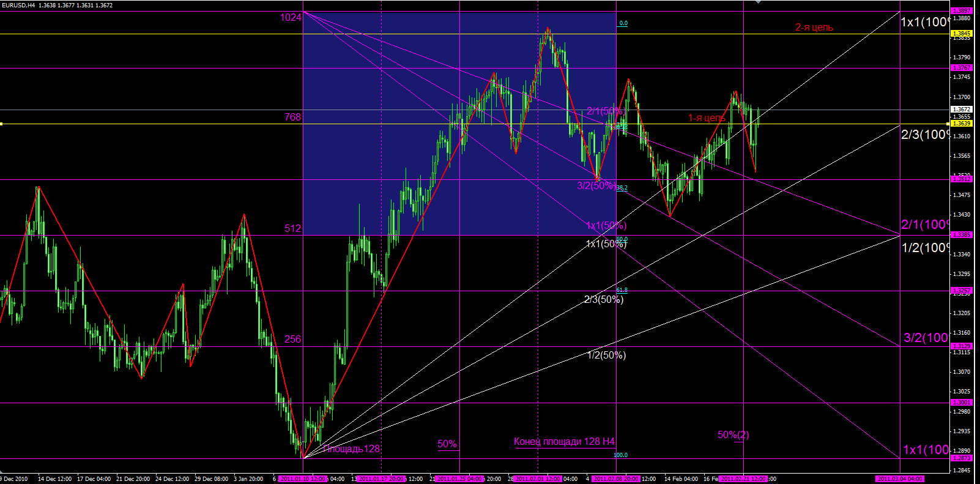Select the '2-я цель' red label
Viewport: 980px width, 484px height.
point(814,28)
